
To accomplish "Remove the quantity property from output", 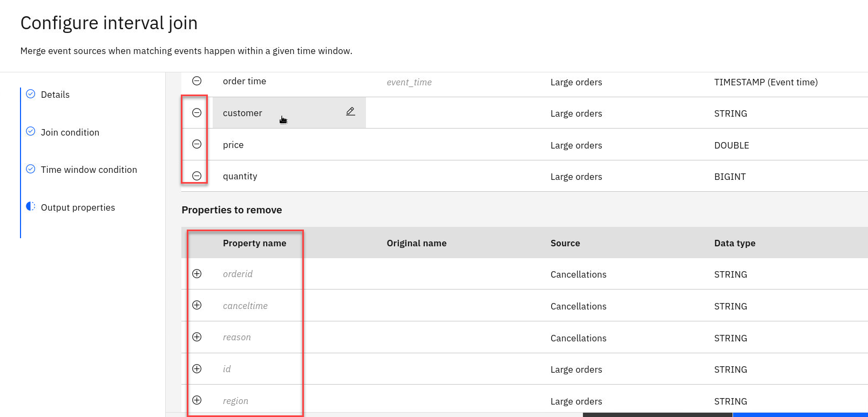I will point(197,176).
